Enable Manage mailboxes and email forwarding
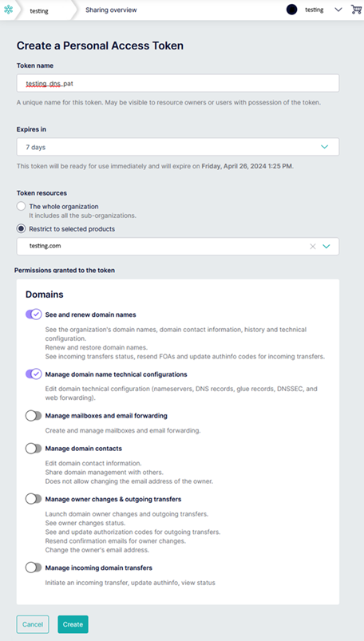Viewport: 364px width, 641px height. tap(34, 416)
